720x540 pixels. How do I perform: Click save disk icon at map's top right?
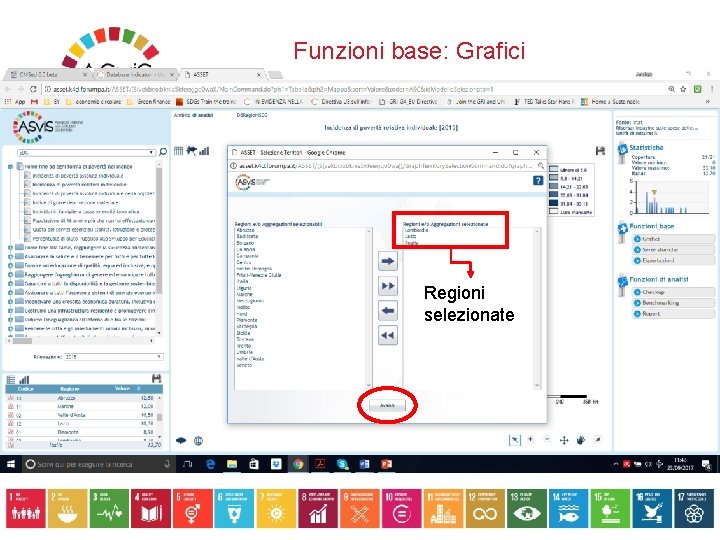click(x=600, y=150)
